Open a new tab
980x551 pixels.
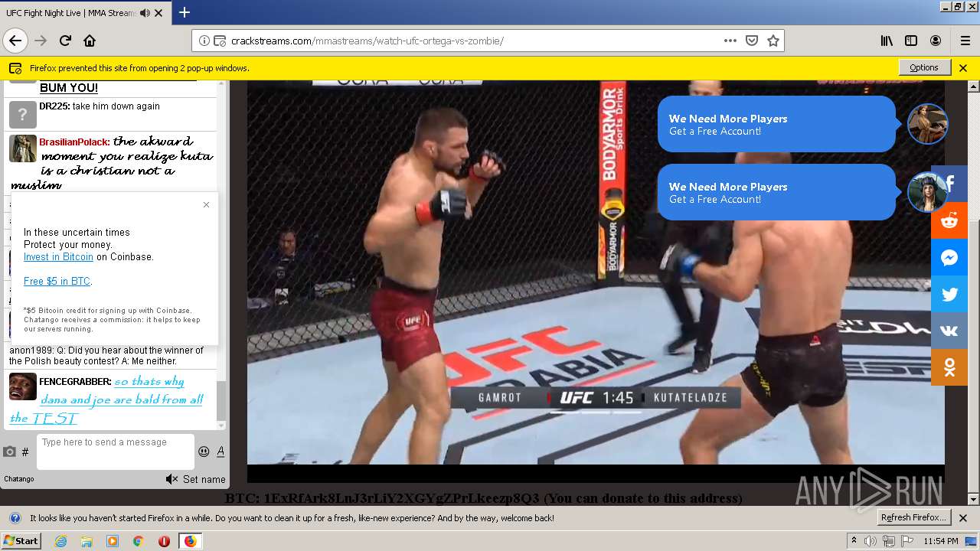click(185, 12)
